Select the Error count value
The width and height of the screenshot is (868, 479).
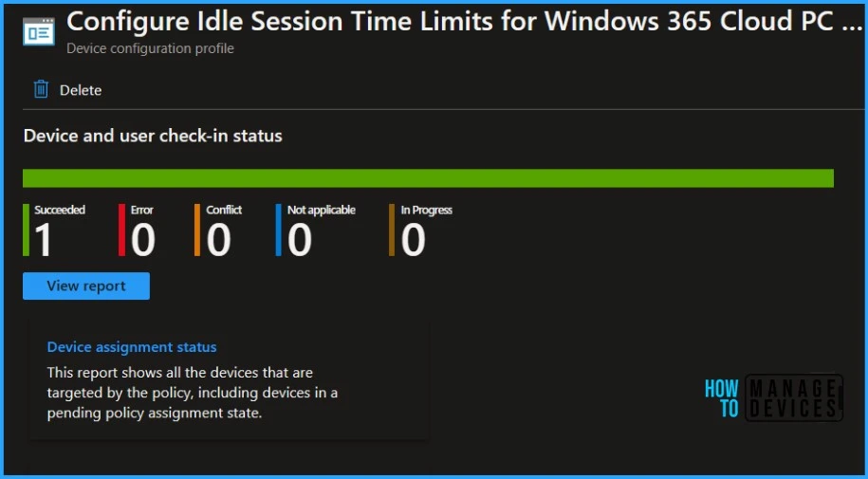[x=143, y=241]
